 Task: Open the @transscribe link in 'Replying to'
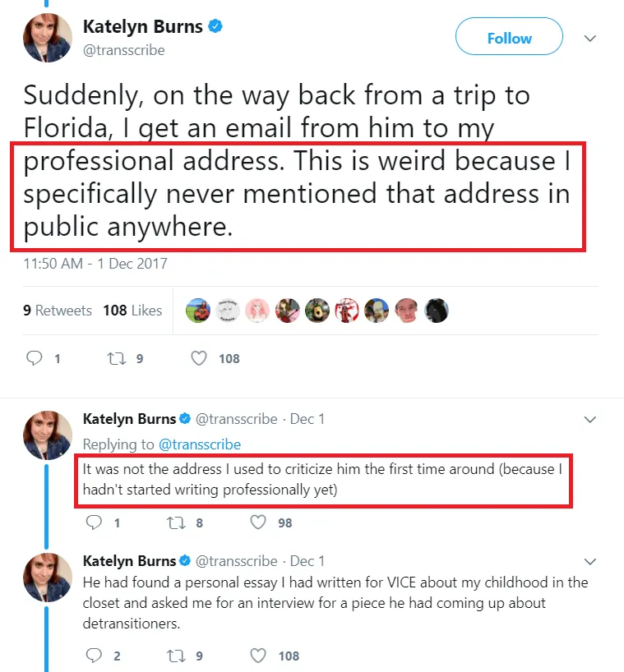(200, 444)
